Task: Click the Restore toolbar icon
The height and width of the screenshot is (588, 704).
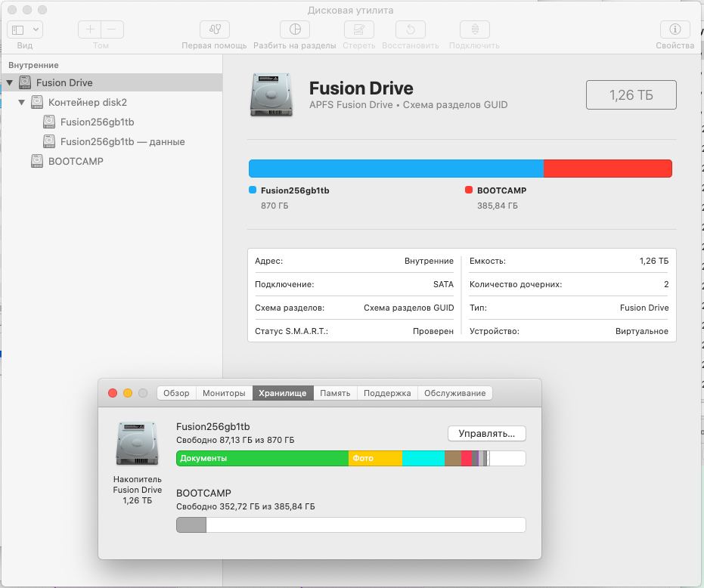Action: [x=411, y=29]
